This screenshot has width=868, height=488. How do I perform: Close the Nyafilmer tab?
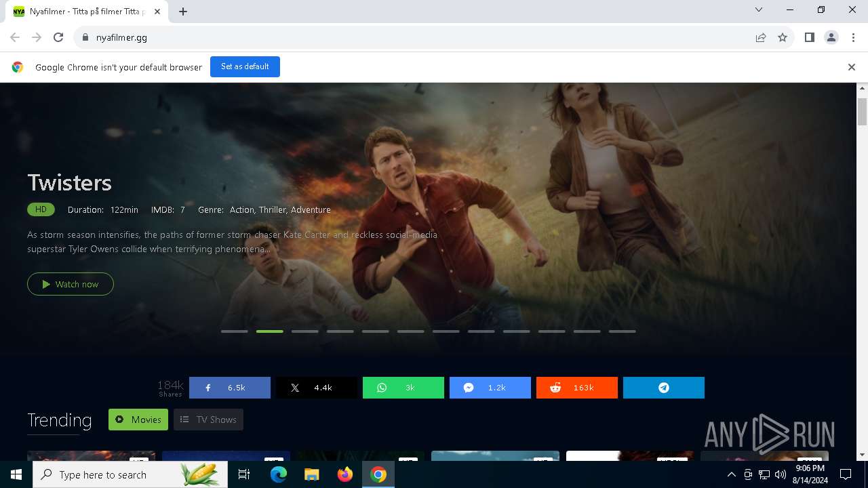(x=158, y=12)
